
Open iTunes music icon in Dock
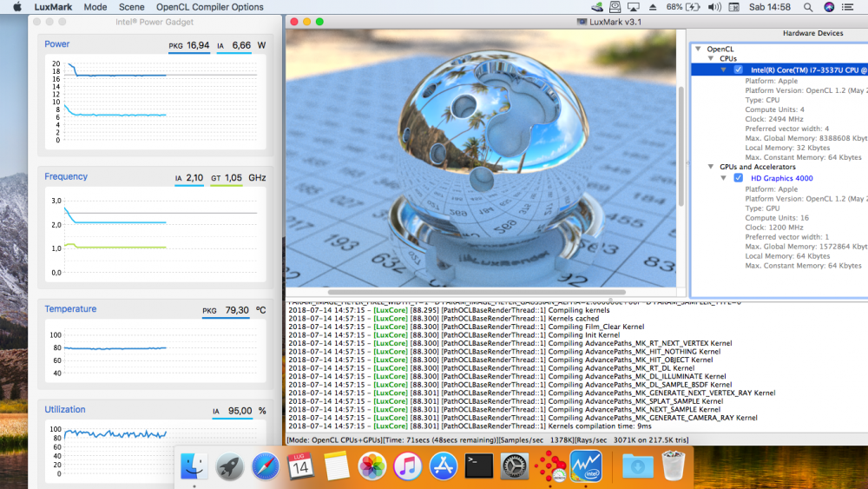[407, 466]
